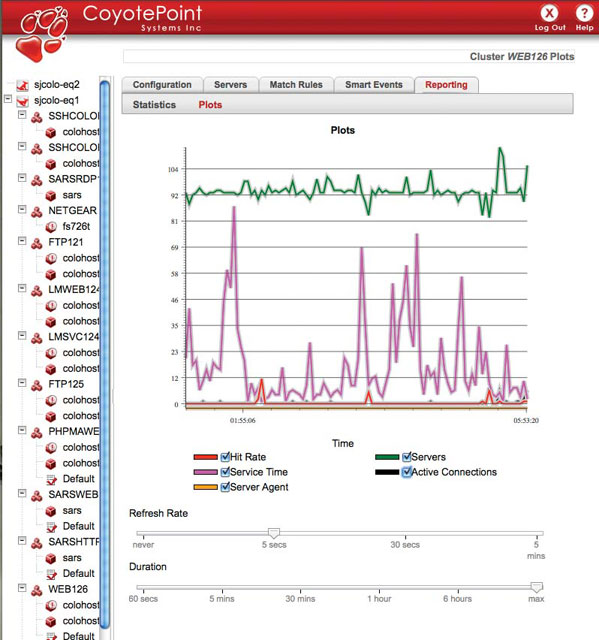Click the fs726t server warning icon
This screenshot has width=599, height=640.
(x=51, y=227)
